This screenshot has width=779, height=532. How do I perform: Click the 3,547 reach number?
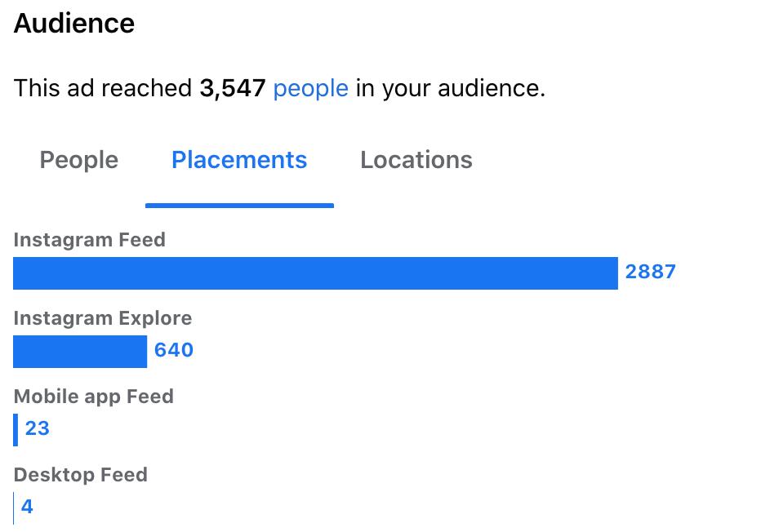point(233,89)
